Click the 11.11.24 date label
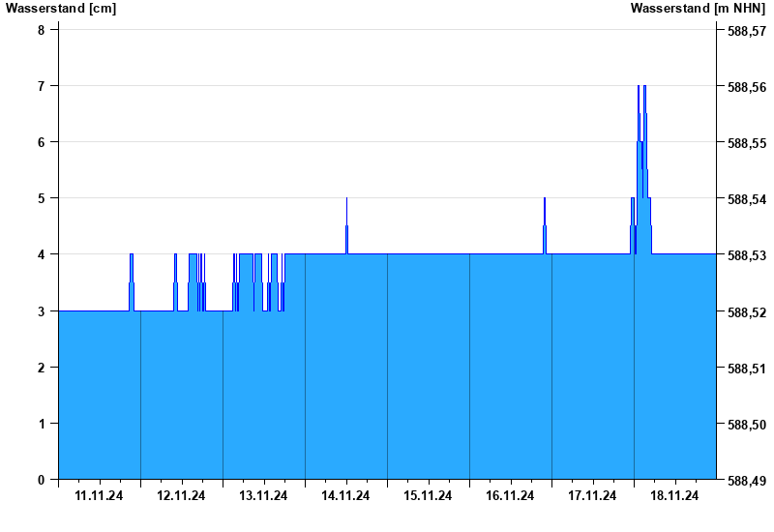This screenshot has height=532, width=774. 99,495
